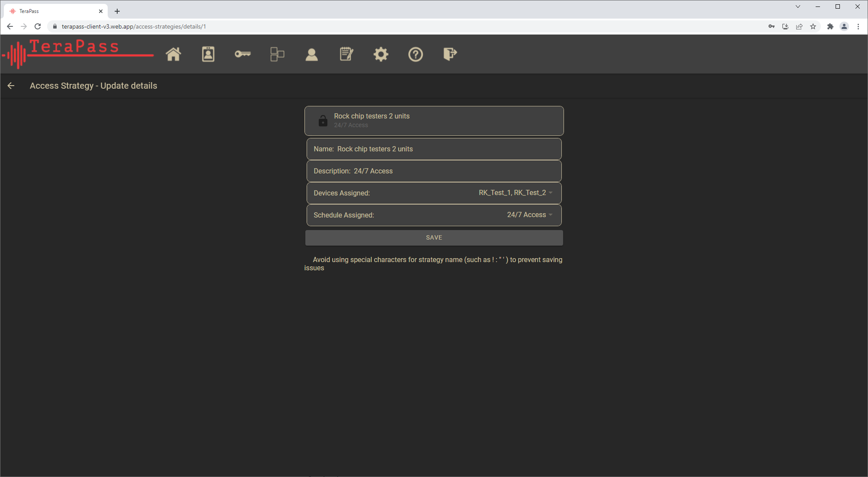The width and height of the screenshot is (868, 477).
Task: Open the devices layout icon
Action: [x=277, y=54]
